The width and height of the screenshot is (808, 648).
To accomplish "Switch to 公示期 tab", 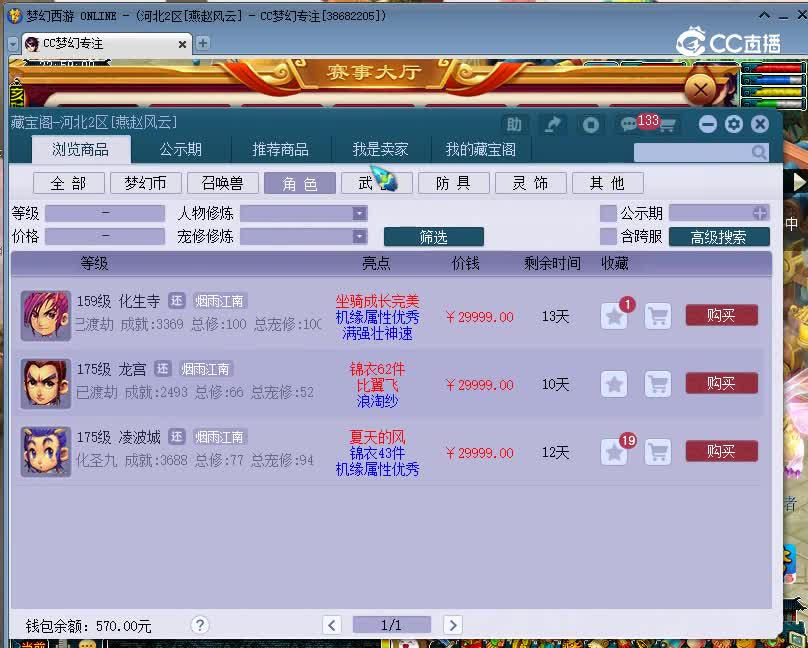I will [x=180, y=149].
